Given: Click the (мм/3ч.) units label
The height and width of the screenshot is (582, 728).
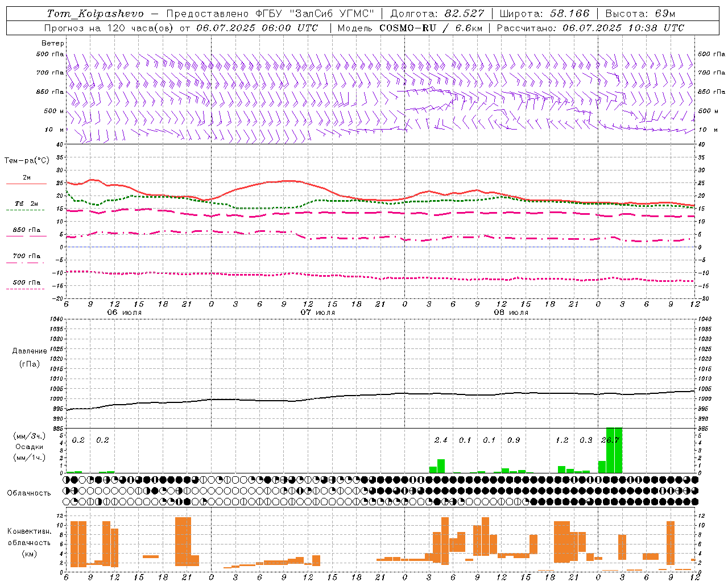Looking at the screenshot, I should pyautogui.click(x=29, y=436).
